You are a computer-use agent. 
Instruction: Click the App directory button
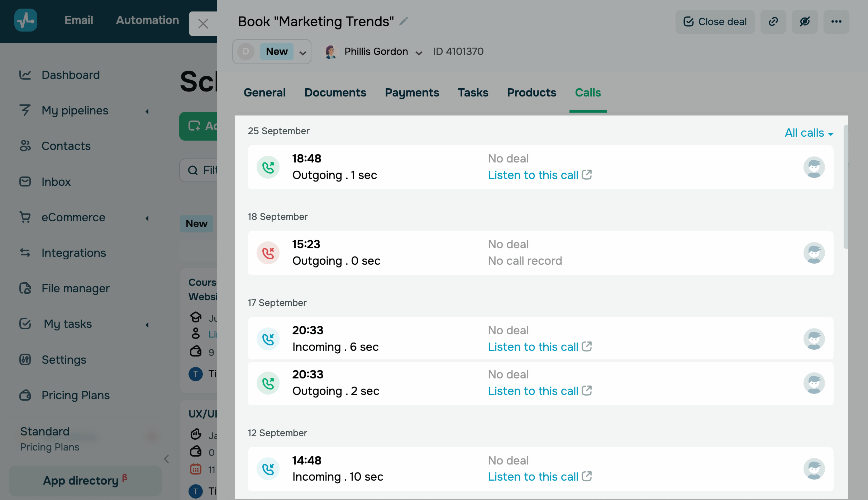pyautogui.click(x=85, y=481)
